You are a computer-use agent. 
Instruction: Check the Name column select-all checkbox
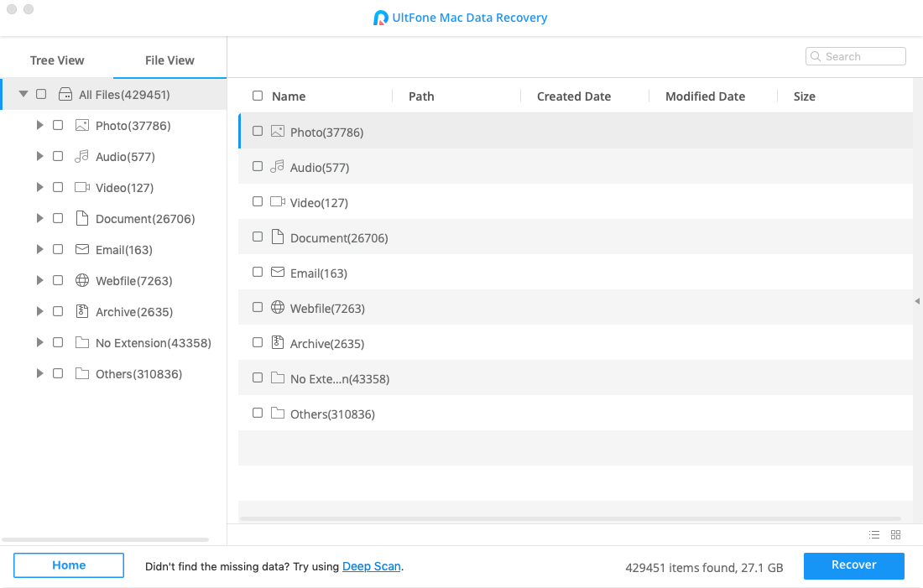[x=258, y=96]
